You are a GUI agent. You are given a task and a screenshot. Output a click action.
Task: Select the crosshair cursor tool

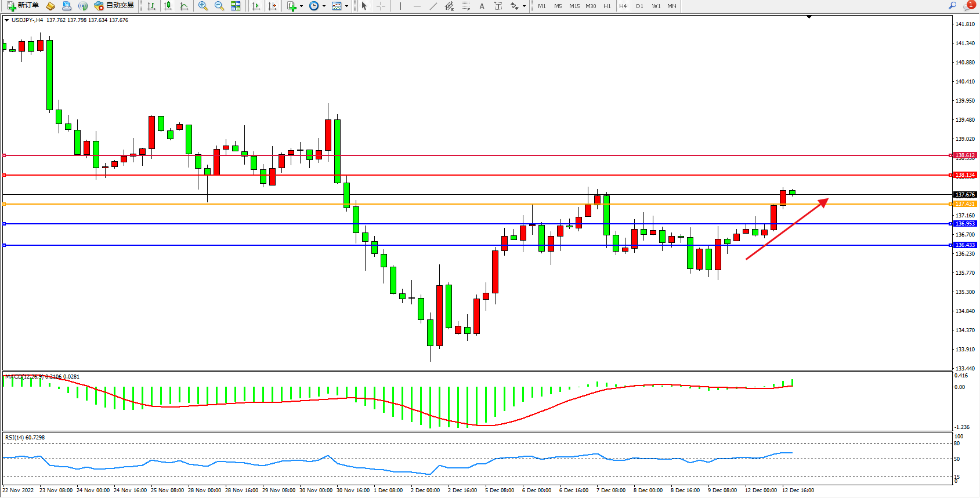[381, 6]
